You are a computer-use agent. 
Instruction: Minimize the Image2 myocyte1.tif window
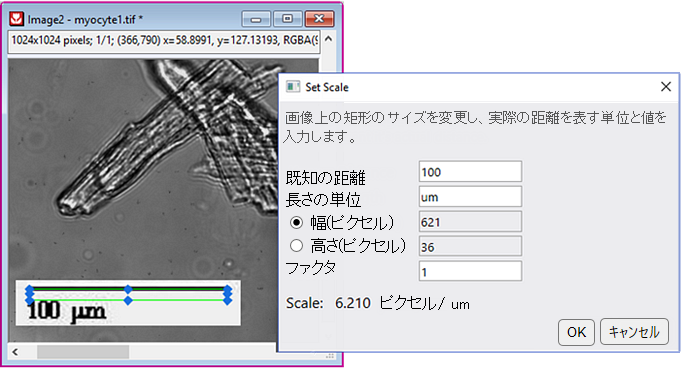coord(256,19)
